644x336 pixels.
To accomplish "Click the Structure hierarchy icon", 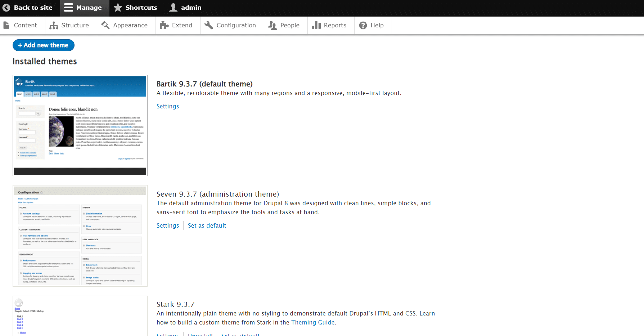I will click(x=54, y=25).
